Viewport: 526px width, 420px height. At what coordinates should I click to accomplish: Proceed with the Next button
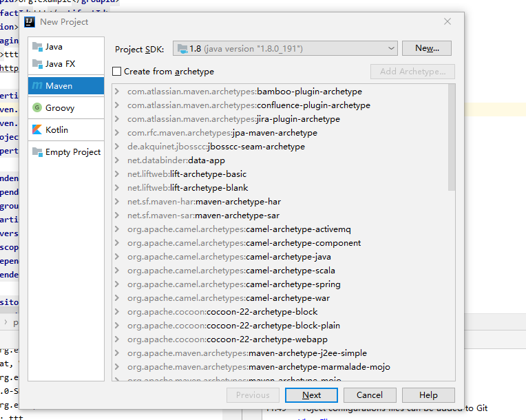click(x=311, y=395)
